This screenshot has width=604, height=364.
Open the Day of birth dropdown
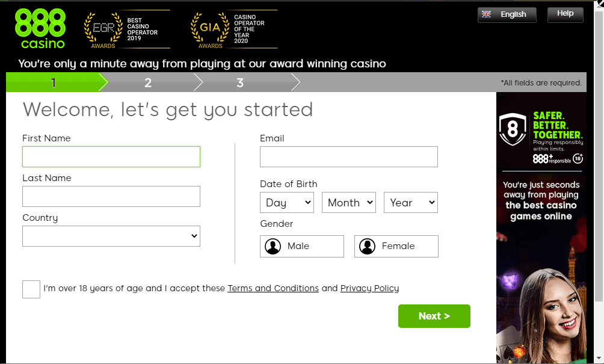click(x=287, y=203)
